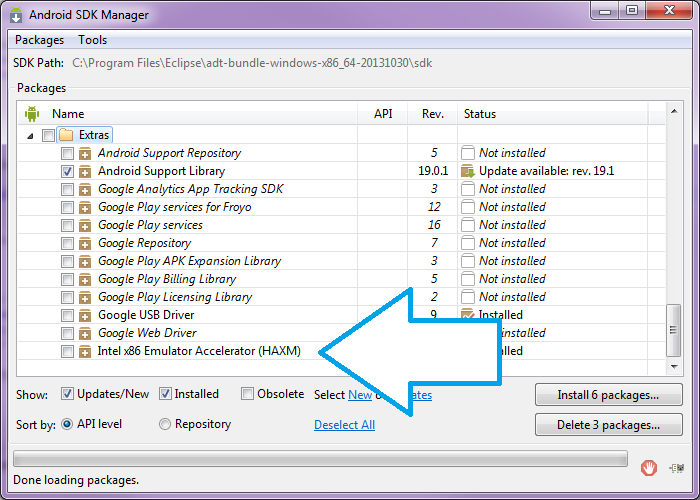Click the Android robot icon in header
Image resolution: width=700 pixels, height=500 pixels.
[32, 114]
